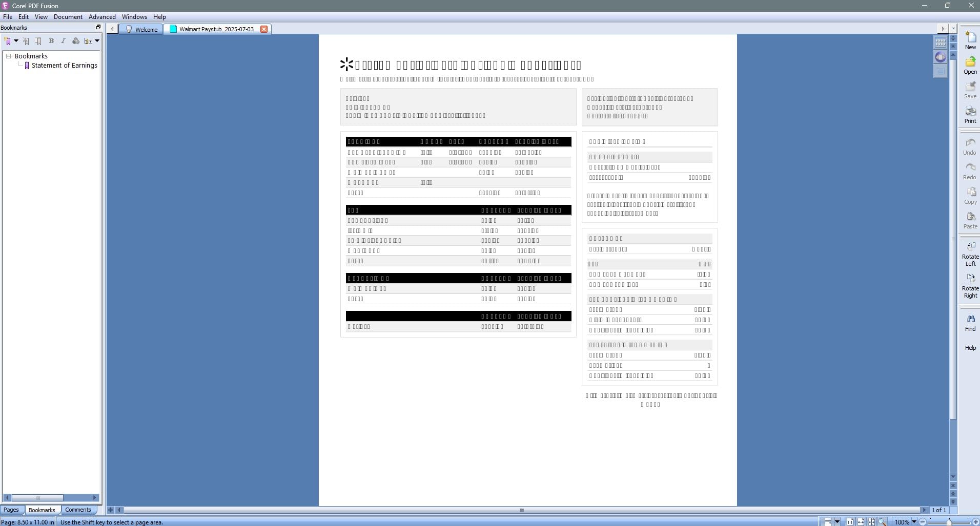
Task: Click the zoom in plus button
Action: (975, 522)
